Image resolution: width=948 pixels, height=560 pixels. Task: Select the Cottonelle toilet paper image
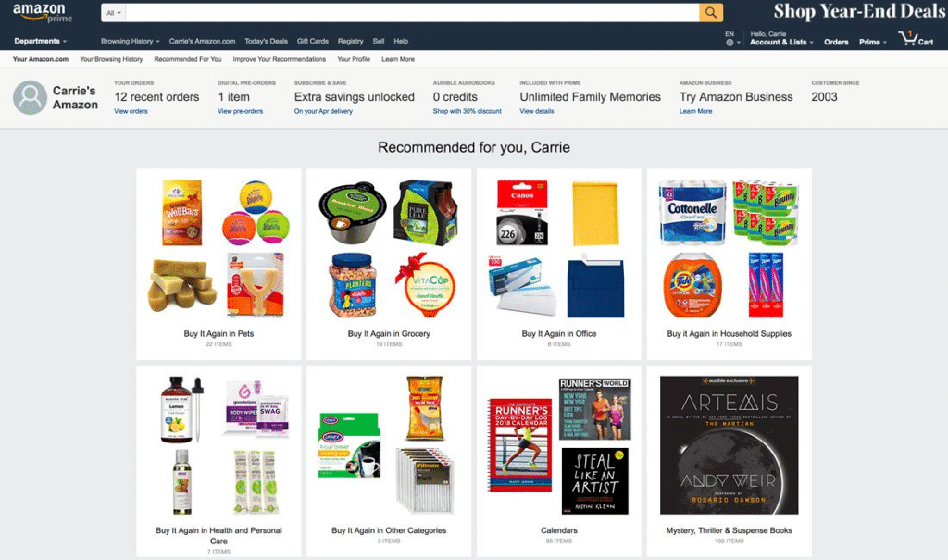pos(692,212)
